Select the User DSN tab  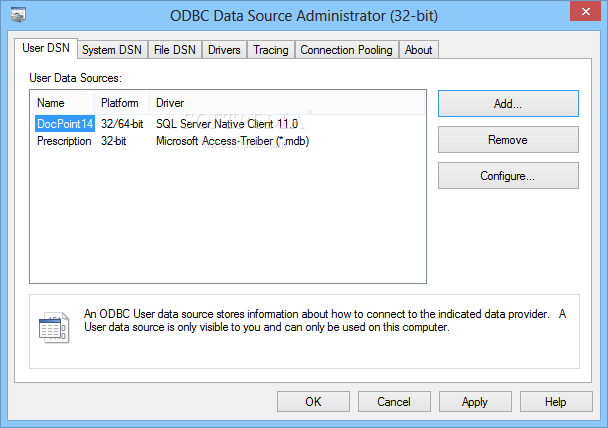coord(46,48)
